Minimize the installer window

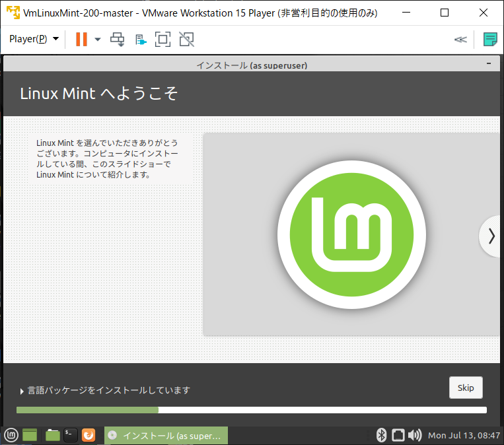[489, 63]
